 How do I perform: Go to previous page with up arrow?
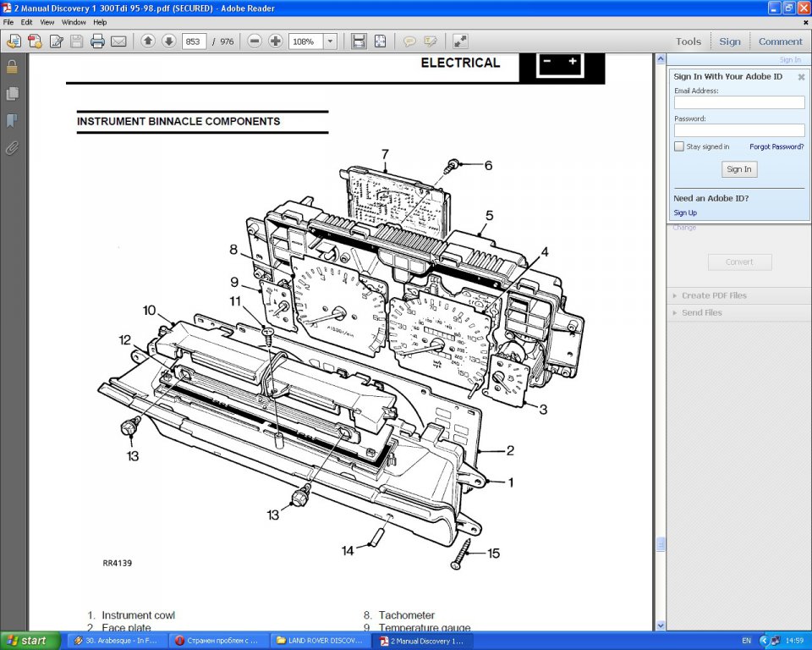[x=148, y=41]
